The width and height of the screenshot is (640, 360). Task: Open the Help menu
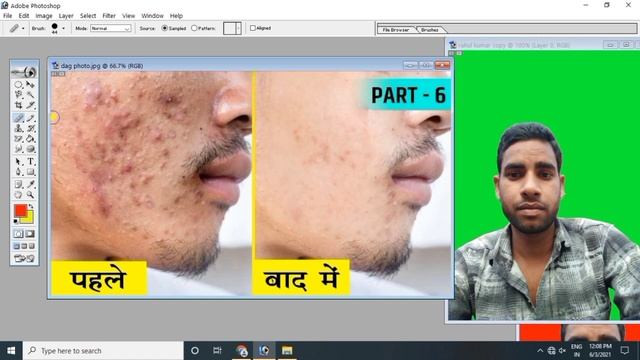pyautogui.click(x=176, y=16)
